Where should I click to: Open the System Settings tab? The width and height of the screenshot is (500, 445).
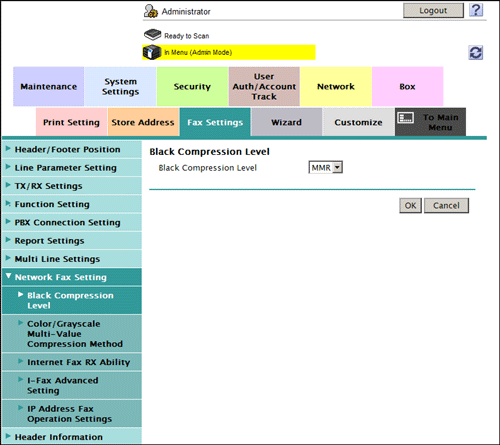click(120, 87)
